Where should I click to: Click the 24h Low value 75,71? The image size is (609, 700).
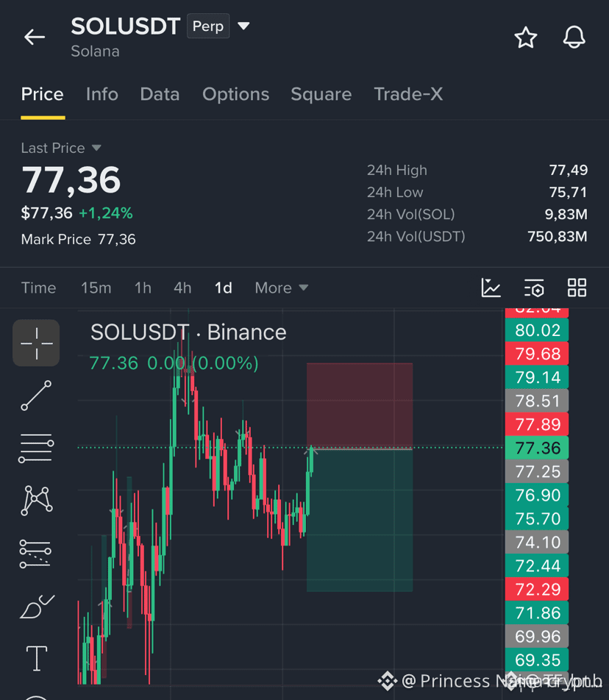pos(568,193)
